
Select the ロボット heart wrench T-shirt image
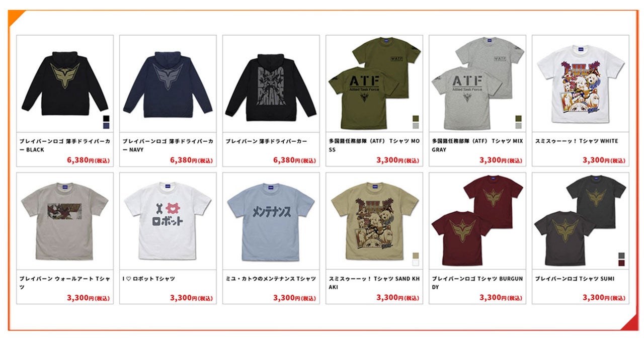pos(168,221)
